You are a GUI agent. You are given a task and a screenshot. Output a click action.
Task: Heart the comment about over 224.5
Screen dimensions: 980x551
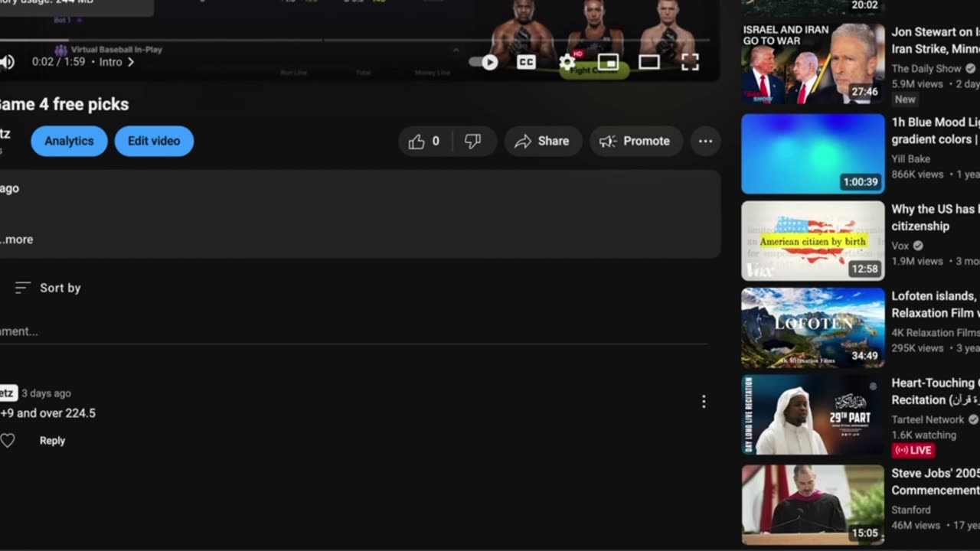8,440
